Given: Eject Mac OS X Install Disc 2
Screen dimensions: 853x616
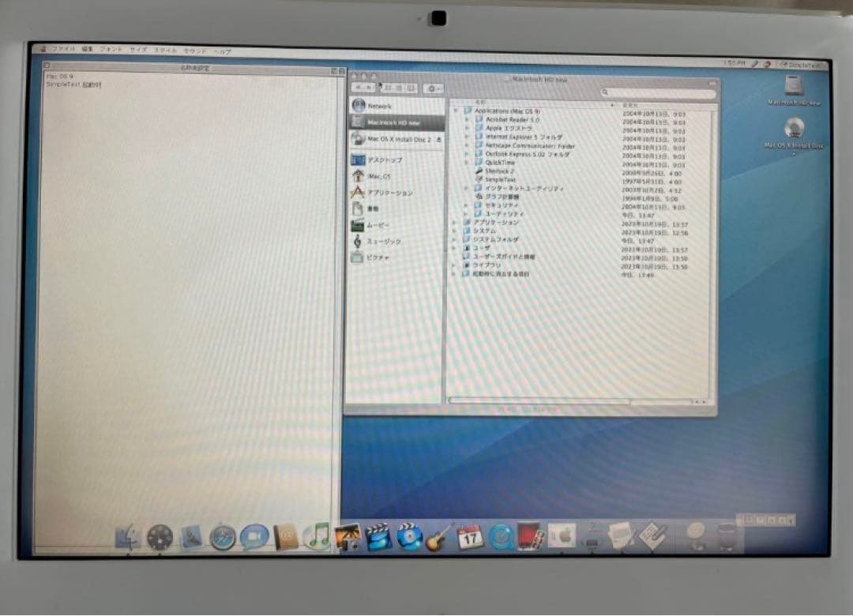Looking at the screenshot, I should pyautogui.click(x=438, y=139).
